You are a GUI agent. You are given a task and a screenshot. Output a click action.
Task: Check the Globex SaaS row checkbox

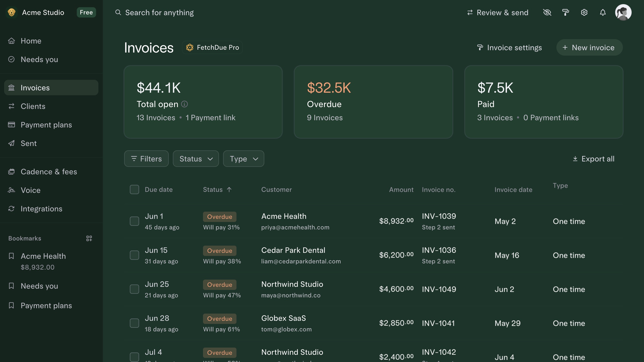(134, 323)
